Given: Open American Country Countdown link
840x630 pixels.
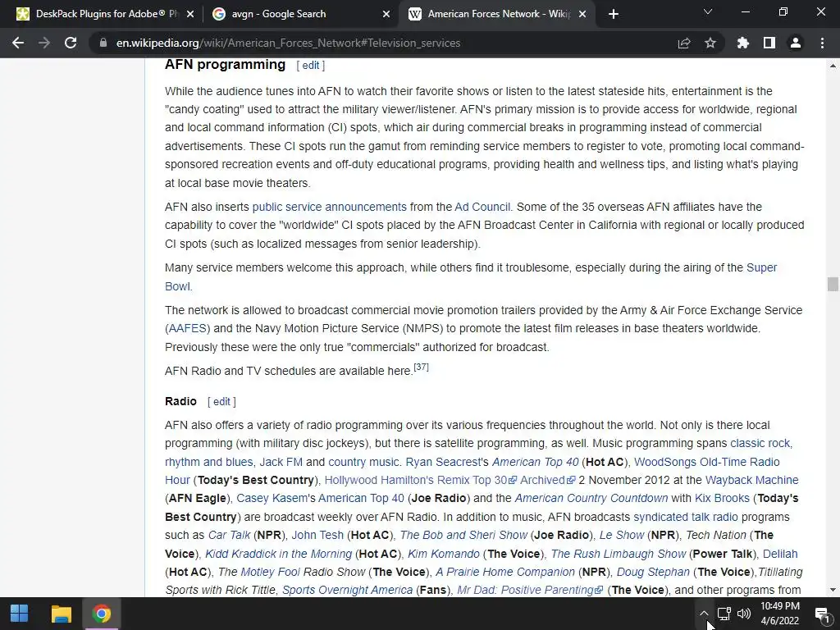Looking at the screenshot, I should point(591,498).
